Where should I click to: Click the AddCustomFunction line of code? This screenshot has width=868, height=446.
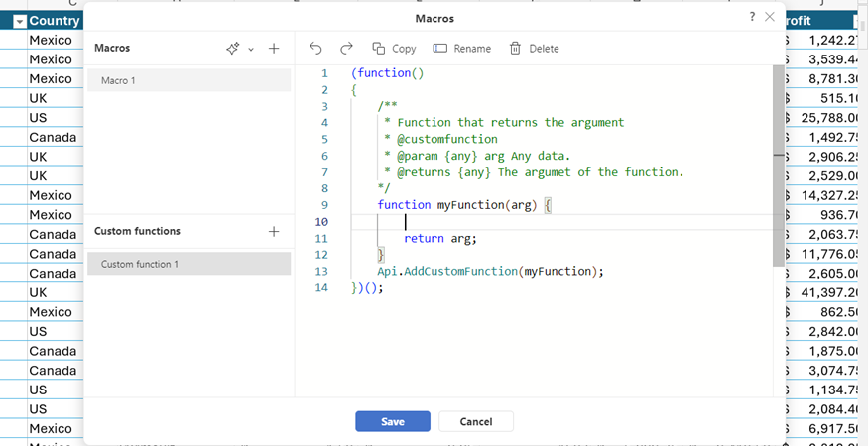tap(490, 272)
